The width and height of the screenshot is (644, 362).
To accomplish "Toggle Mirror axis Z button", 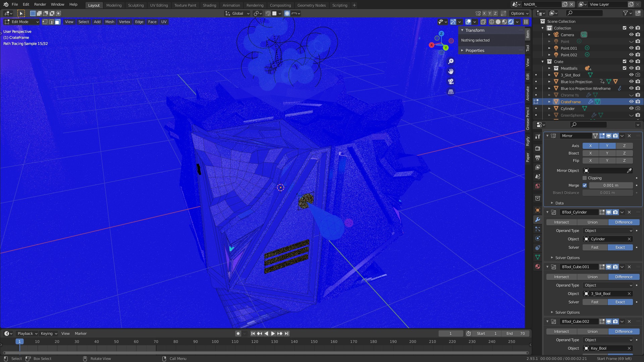I will tap(624, 146).
